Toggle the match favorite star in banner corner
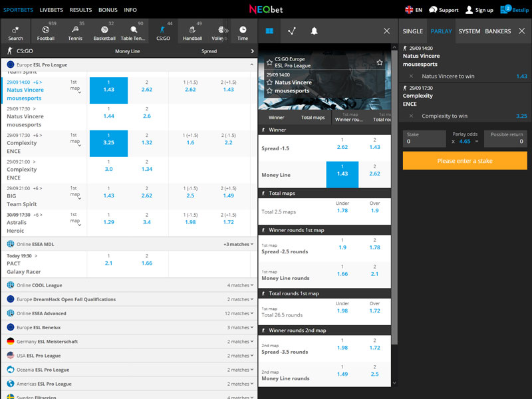The image size is (532, 399). [380, 63]
